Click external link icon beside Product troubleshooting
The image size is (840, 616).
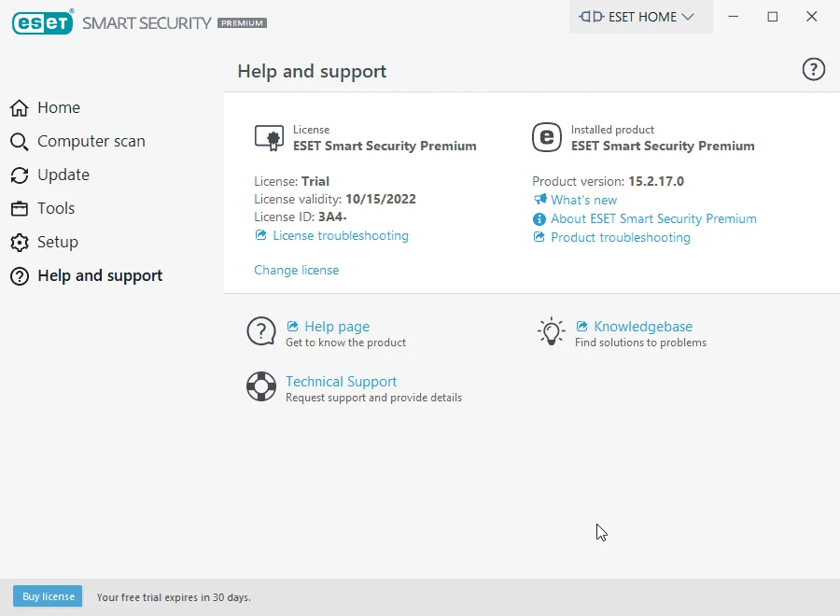[x=539, y=237]
